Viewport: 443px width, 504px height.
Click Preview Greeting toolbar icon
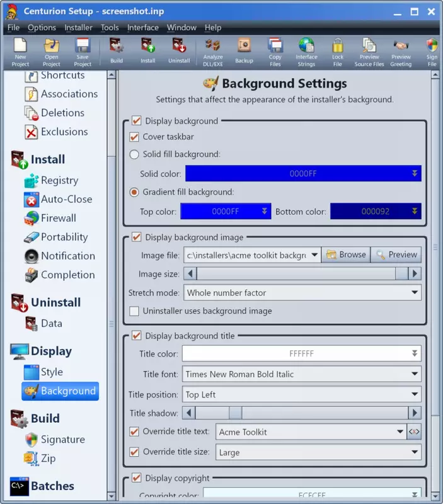point(401,52)
